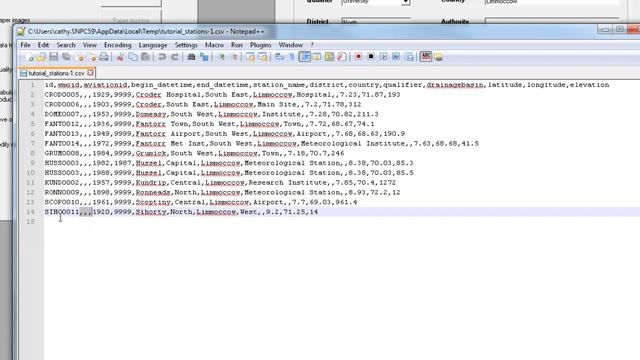Click 'Research Institute' in the KUND0002 line

pos(287,183)
